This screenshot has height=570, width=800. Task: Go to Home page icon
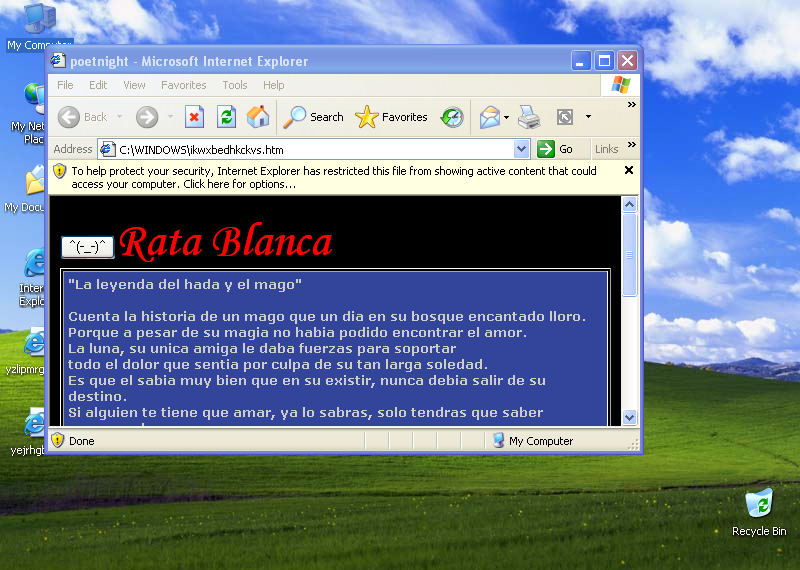(258, 117)
